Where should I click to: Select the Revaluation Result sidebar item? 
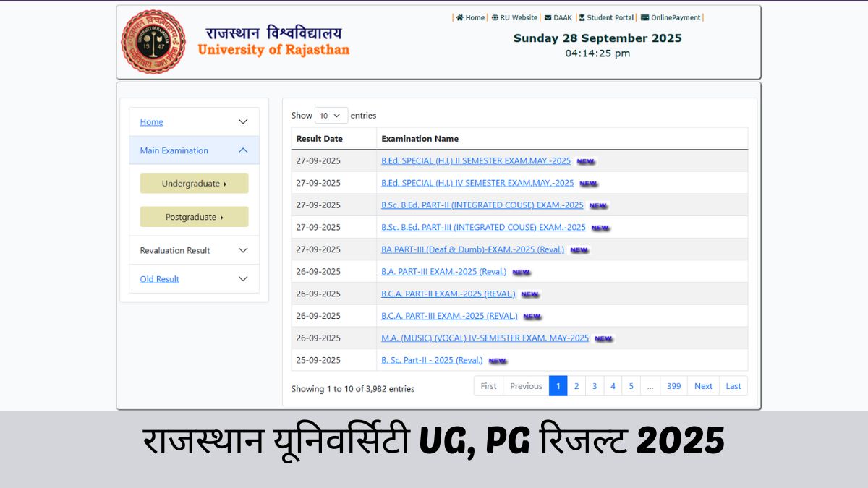coord(175,250)
